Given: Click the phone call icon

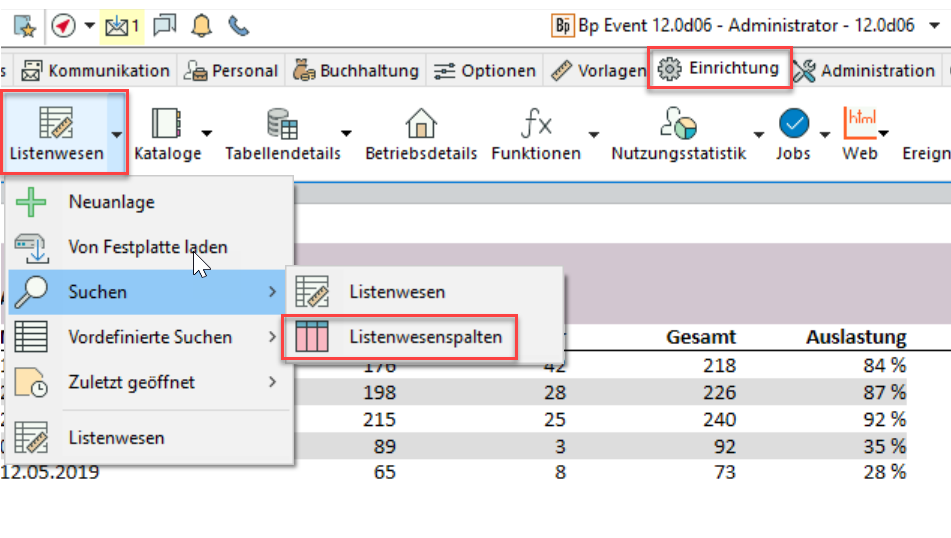Looking at the screenshot, I should coord(238,24).
